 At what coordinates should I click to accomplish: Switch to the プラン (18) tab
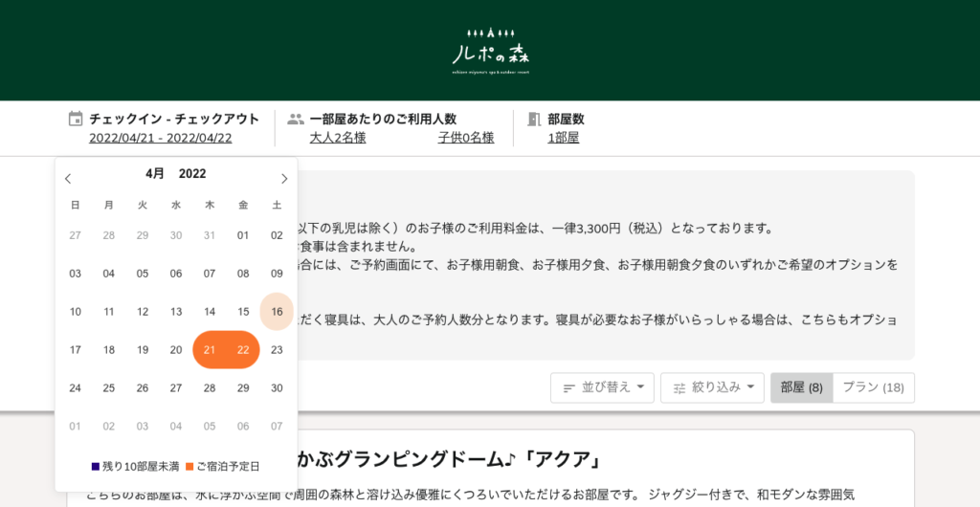874,387
